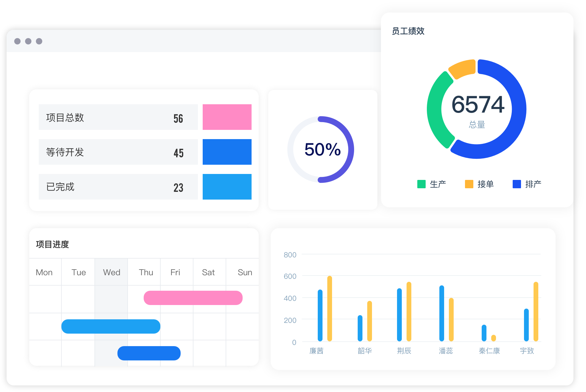Click the Mon column header
Image resolution: width=586 pixels, height=392 pixels.
coord(44,272)
